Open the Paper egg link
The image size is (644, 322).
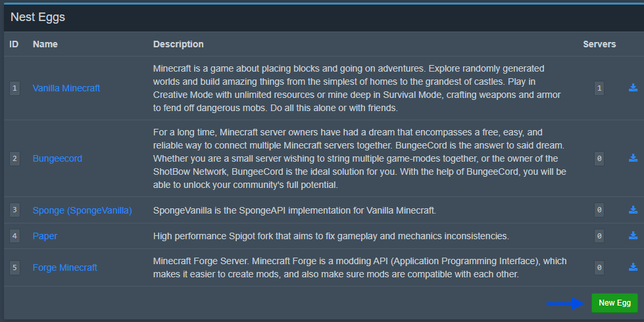pyautogui.click(x=45, y=236)
